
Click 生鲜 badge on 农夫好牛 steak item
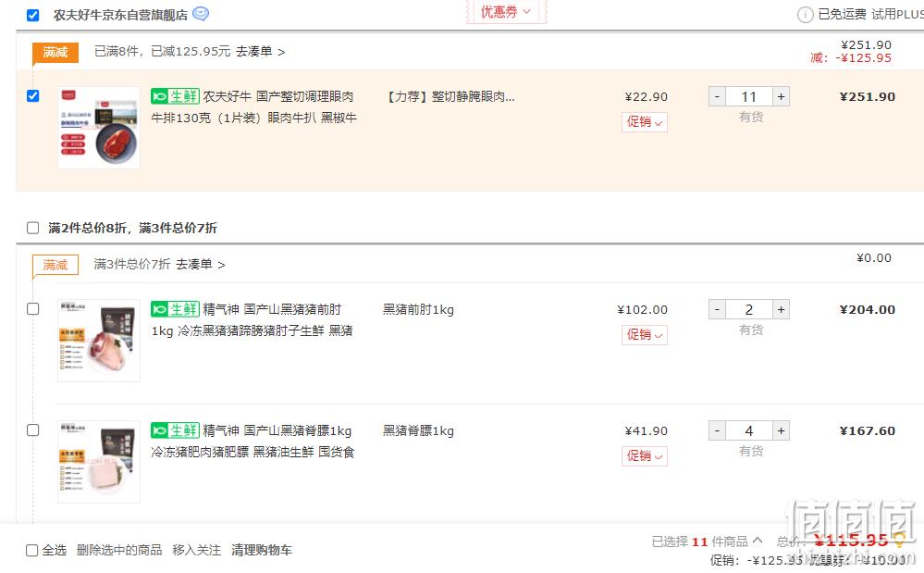click(175, 96)
